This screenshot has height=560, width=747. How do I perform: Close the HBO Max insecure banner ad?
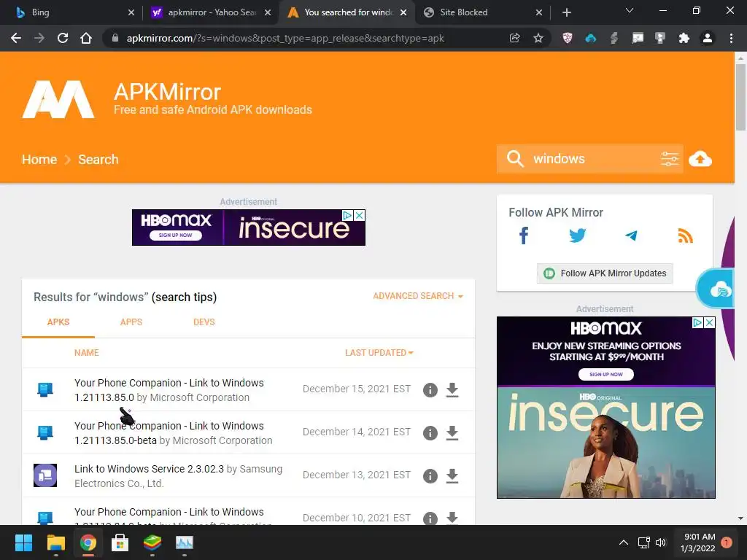(x=360, y=215)
